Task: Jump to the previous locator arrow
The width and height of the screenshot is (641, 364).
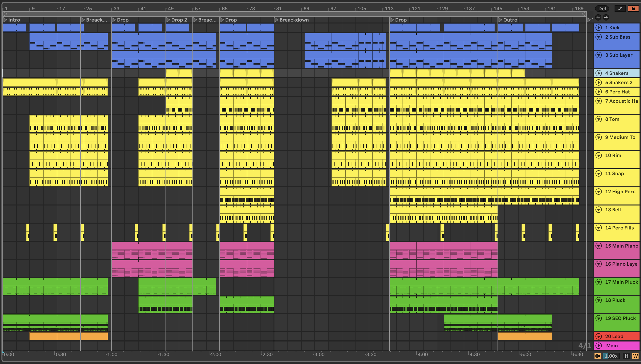Action: click(598, 17)
